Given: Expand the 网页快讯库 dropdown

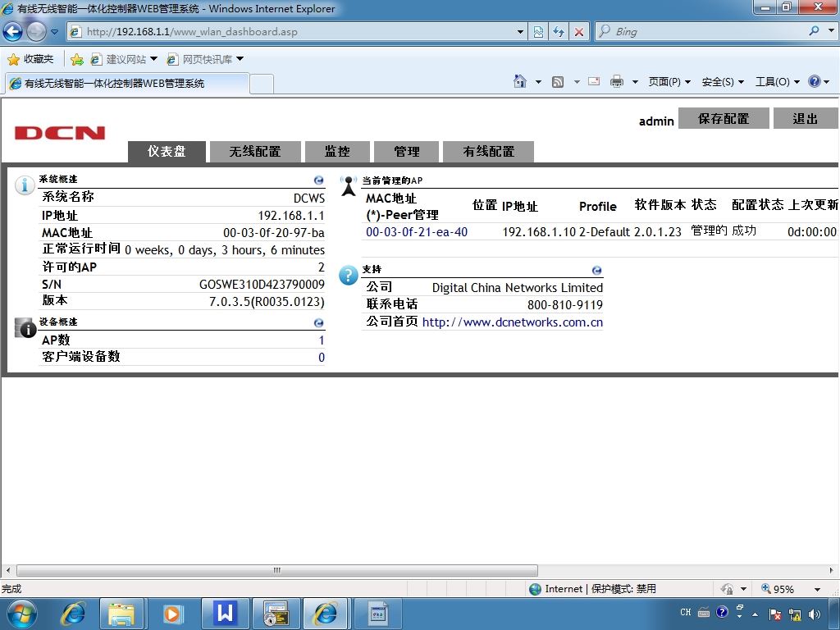Looking at the screenshot, I should click(x=240, y=59).
